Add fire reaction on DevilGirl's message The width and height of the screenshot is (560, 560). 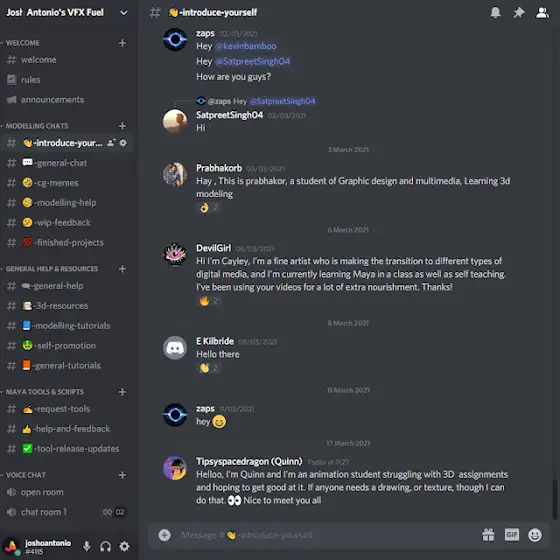209,301
